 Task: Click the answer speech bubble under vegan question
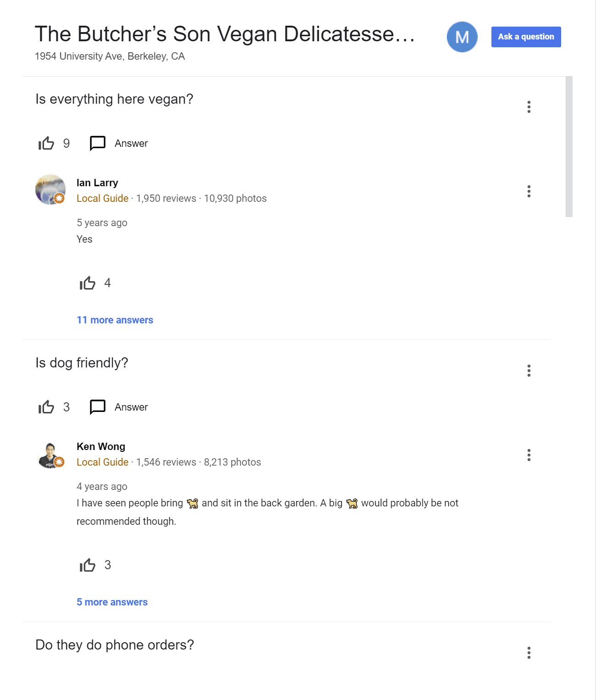98,143
